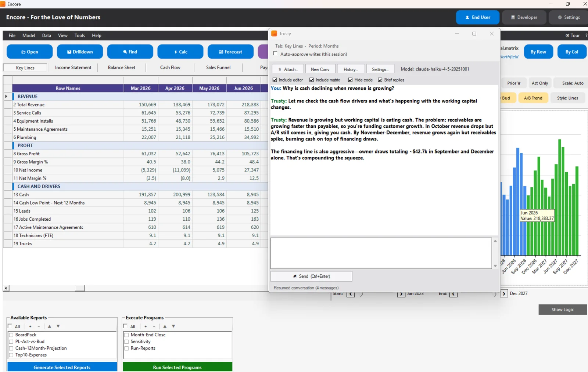Open the Find tool
This screenshot has height=372, width=588.
click(130, 52)
